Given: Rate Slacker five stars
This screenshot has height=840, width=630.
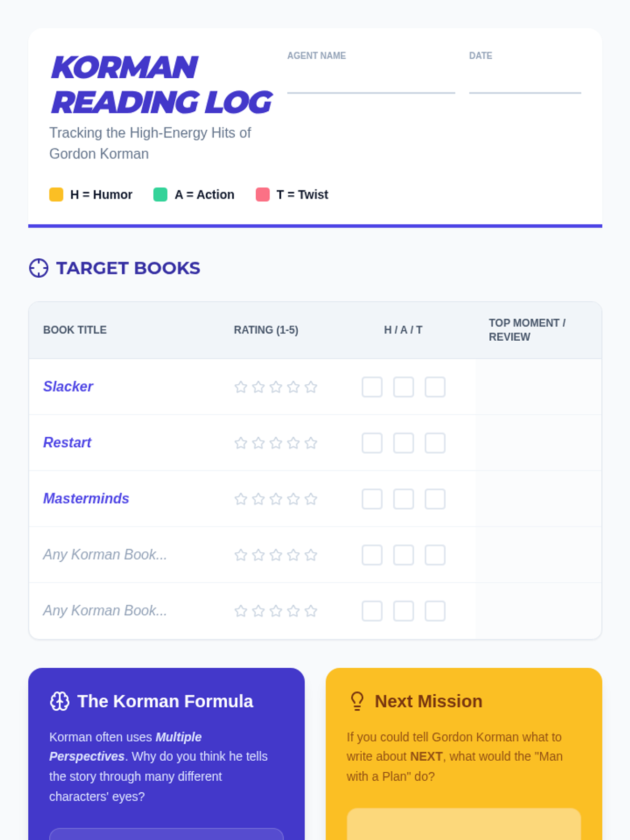Looking at the screenshot, I should [x=311, y=387].
